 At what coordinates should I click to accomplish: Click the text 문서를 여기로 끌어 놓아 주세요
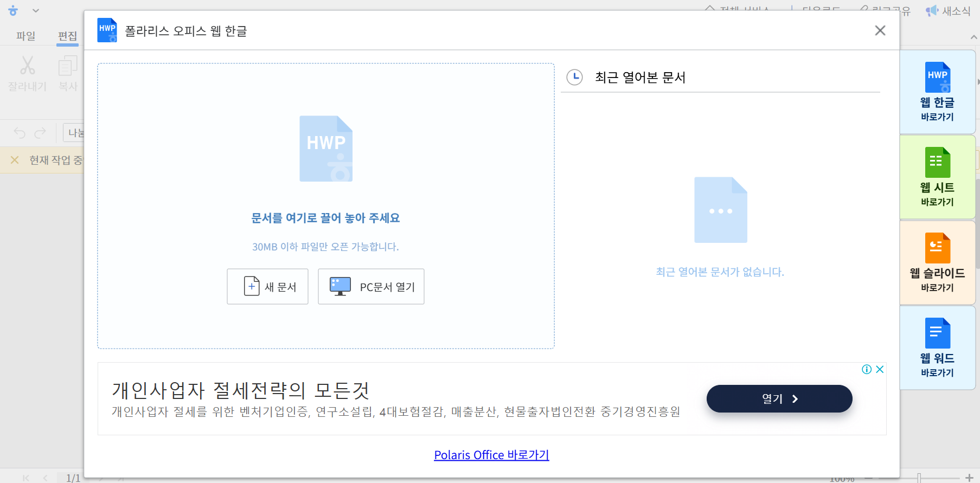pyautogui.click(x=325, y=218)
